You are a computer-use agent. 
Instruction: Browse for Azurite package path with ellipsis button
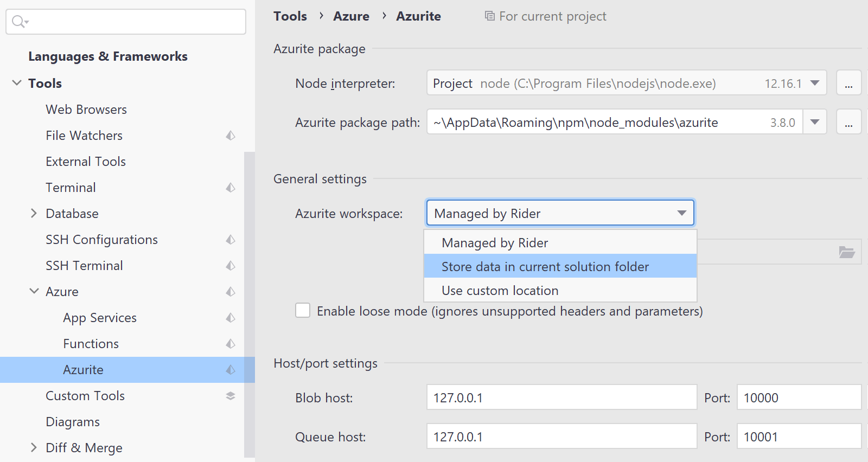tap(848, 122)
